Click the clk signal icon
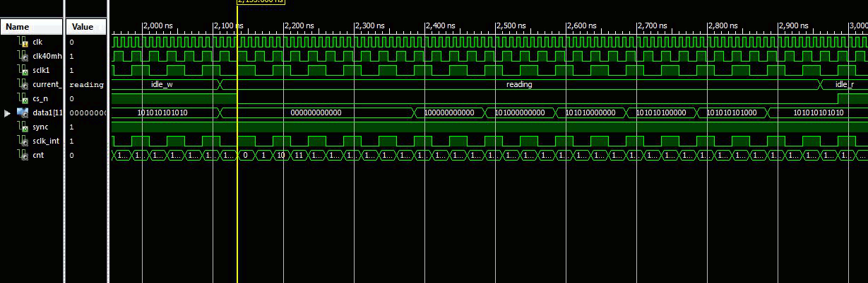 tap(23, 42)
